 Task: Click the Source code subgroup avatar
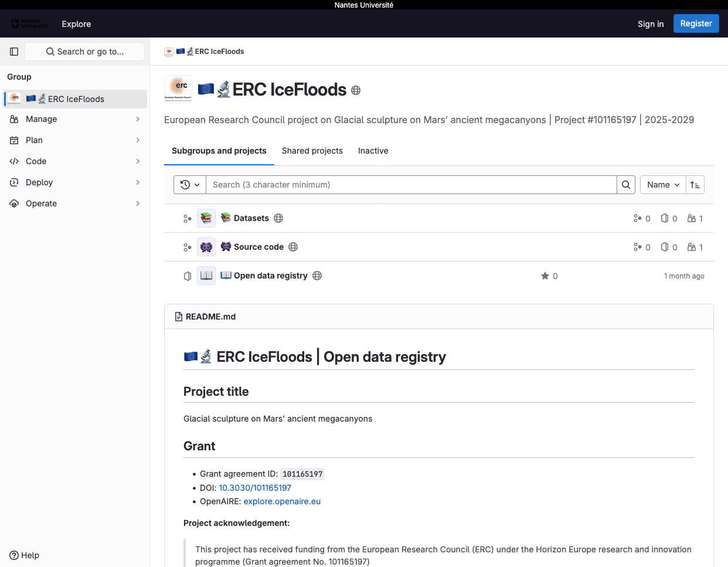[x=206, y=247]
